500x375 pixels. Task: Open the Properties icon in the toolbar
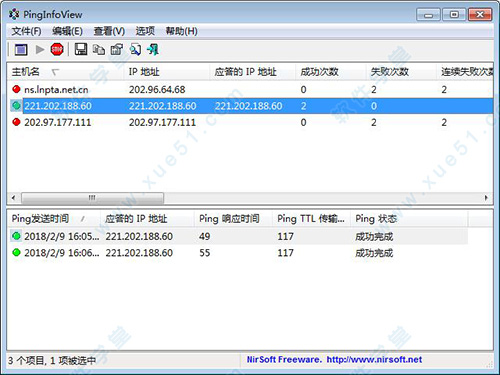click(117, 50)
